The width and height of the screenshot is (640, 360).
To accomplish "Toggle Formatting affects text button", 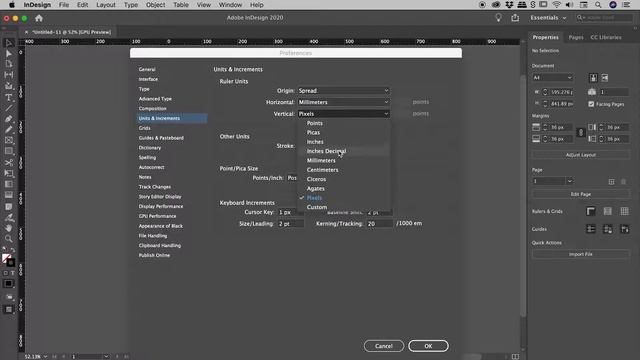I will [x=13, y=273].
